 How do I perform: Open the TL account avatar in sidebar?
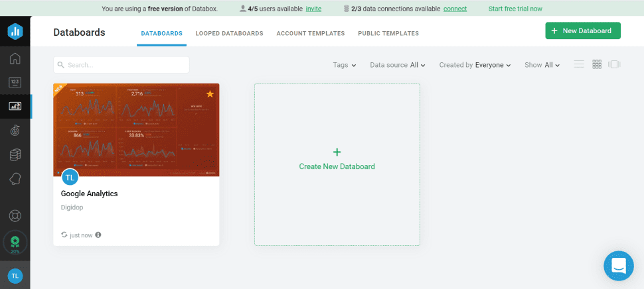pos(15,276)
